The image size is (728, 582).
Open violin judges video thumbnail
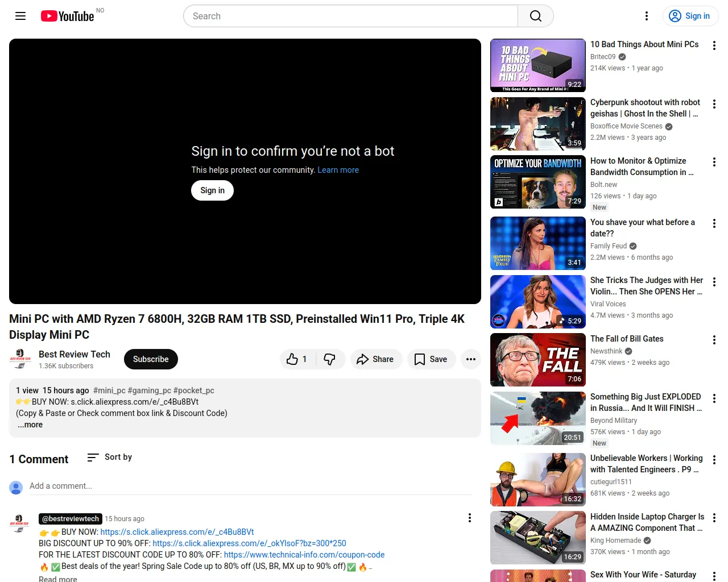(538, 302)
